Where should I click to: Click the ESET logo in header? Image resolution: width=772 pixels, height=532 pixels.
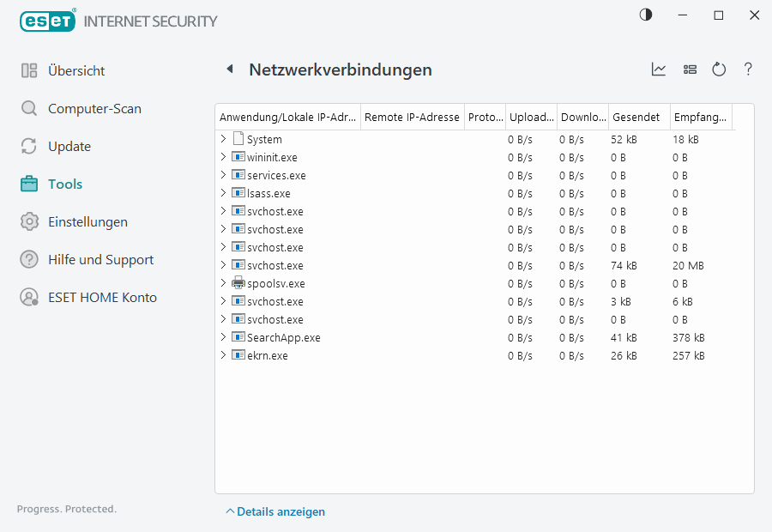tap(47, 21)
